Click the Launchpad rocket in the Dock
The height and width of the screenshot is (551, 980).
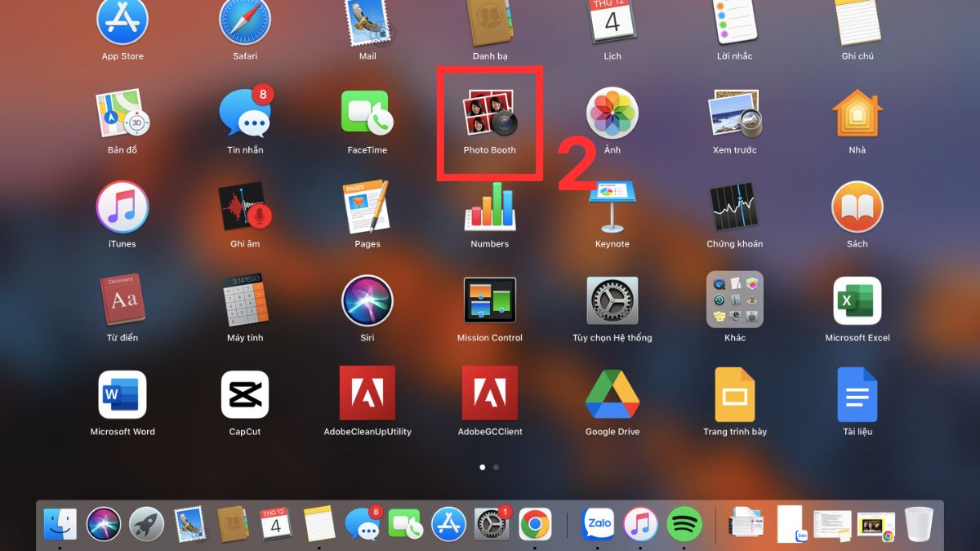point(146,524)
